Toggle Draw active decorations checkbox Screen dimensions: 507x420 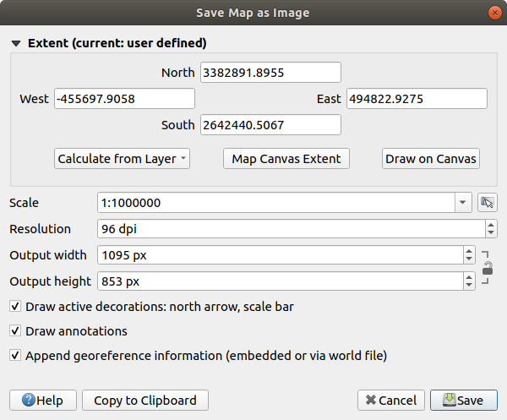(15, 307)
